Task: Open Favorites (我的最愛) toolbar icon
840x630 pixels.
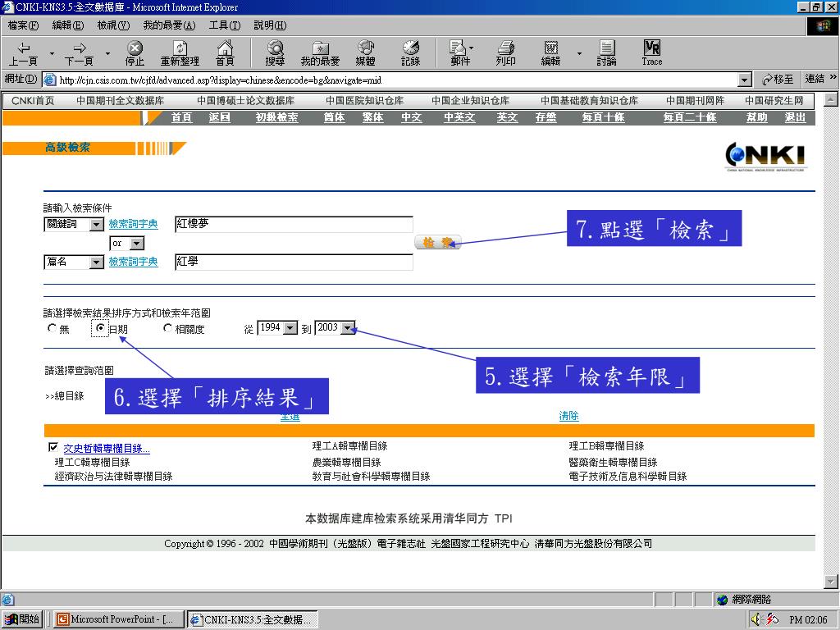Action: pos(321,53)
